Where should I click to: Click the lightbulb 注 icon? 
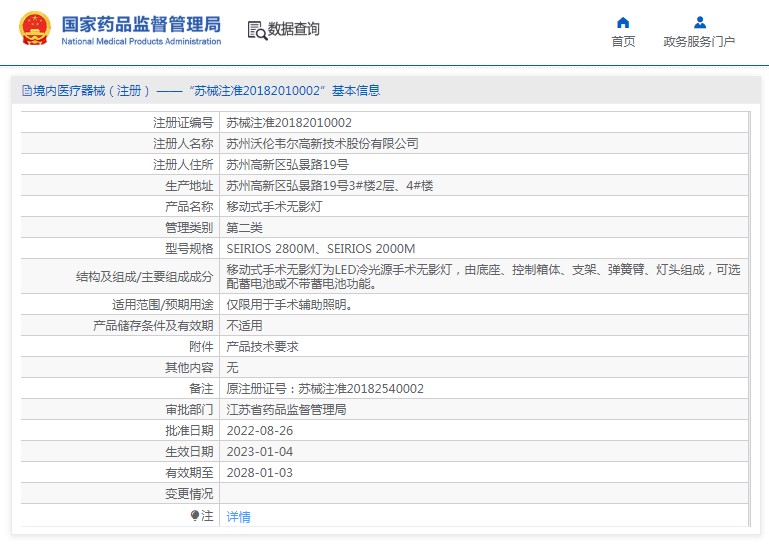(195, 516)
